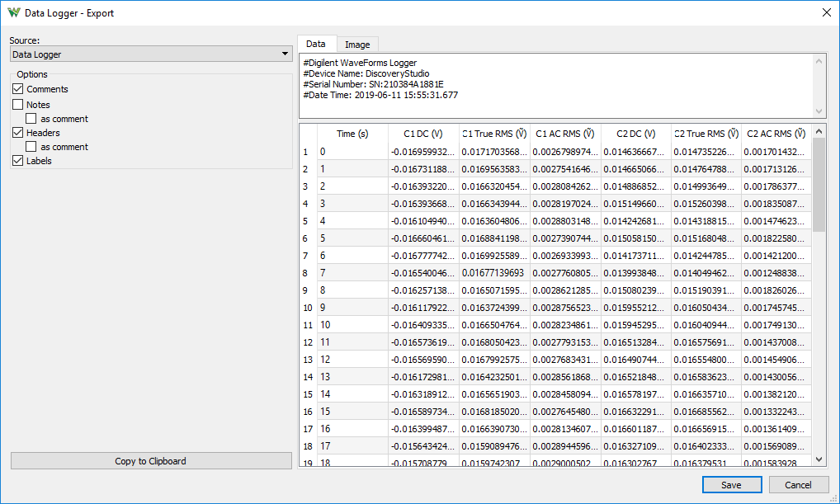Screen dimensions: 840x504
Task: Click cell 0.015955212... in C2 DC column
Action: click(636, 308)
